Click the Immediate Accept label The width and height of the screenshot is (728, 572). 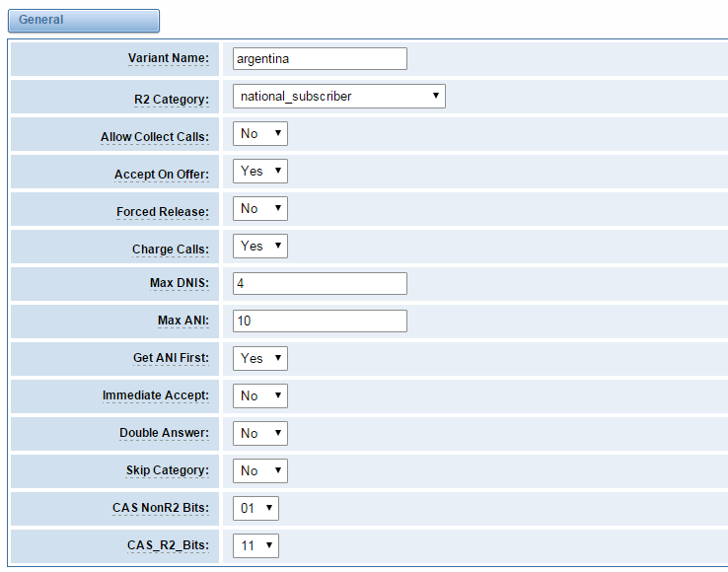click(156, 395)
